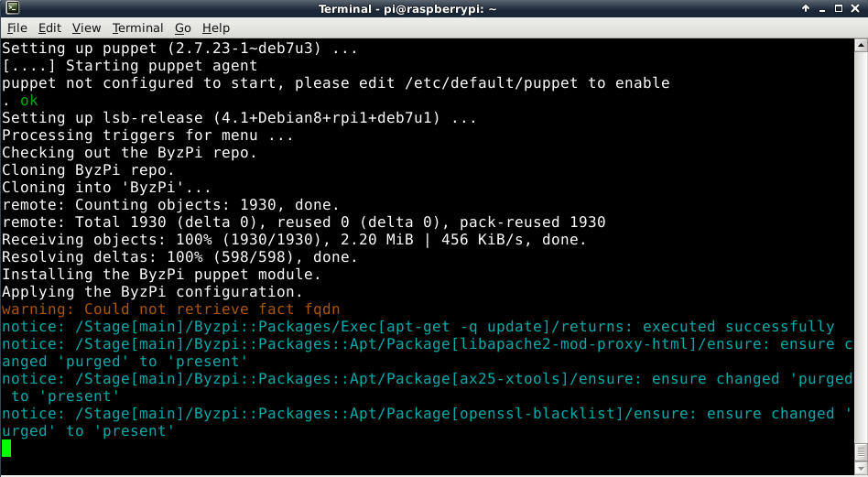The image size is (868, 477).
Task: Maximize the terminal window
Action: [x=839, y=8]
